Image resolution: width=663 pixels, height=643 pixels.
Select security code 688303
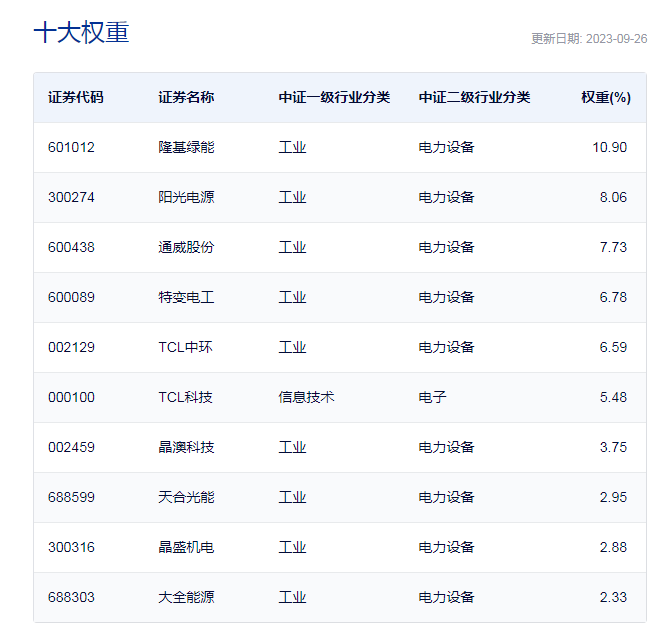tap(71, 597)
